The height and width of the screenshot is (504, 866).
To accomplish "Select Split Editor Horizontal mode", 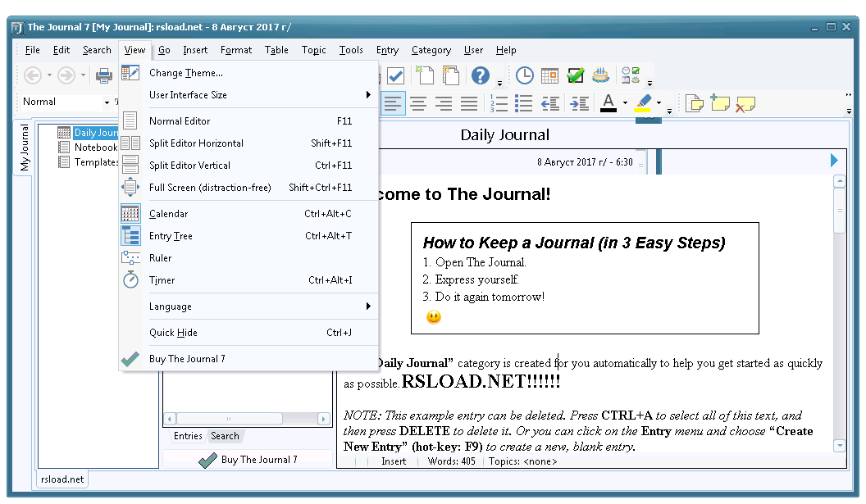I will (248, 143).
